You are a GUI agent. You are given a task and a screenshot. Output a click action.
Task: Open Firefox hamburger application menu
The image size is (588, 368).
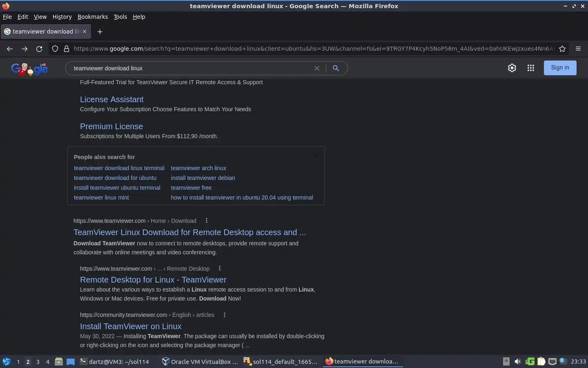578,49
